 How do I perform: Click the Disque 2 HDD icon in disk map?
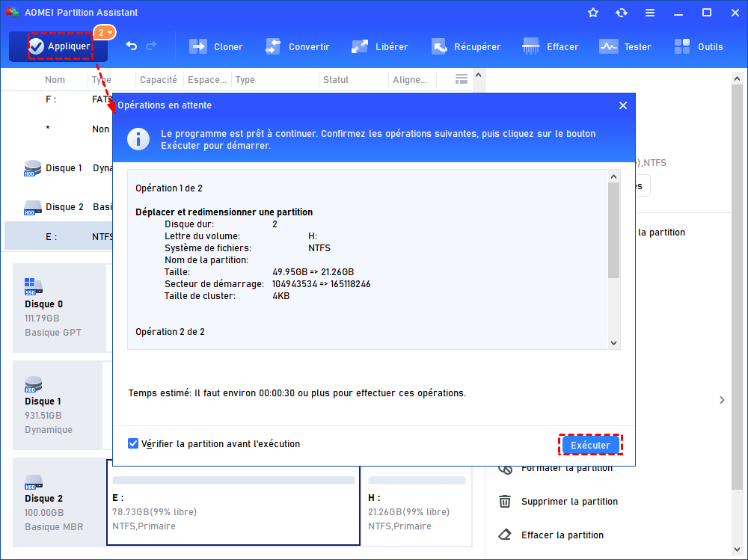tap(34, 482)
